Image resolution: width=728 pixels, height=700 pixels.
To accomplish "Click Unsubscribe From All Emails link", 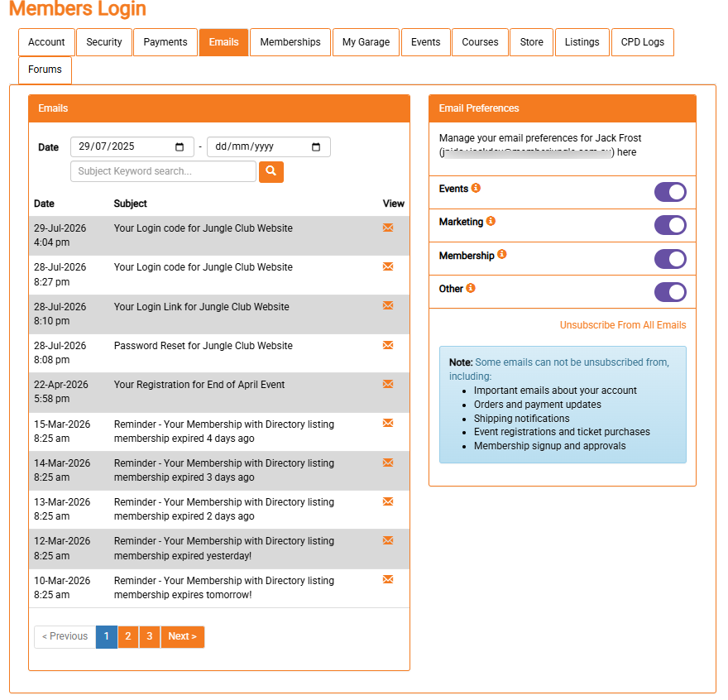I will point(623,324).
